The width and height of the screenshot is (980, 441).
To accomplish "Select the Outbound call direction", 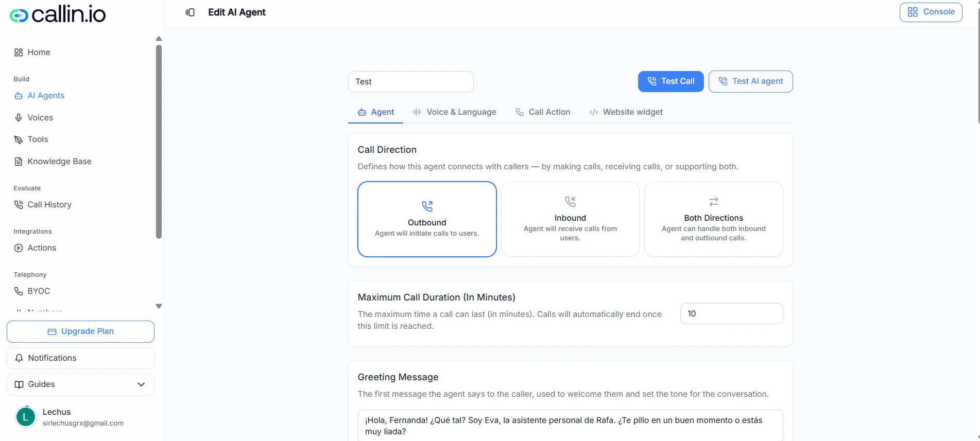I will click(427, 219).
